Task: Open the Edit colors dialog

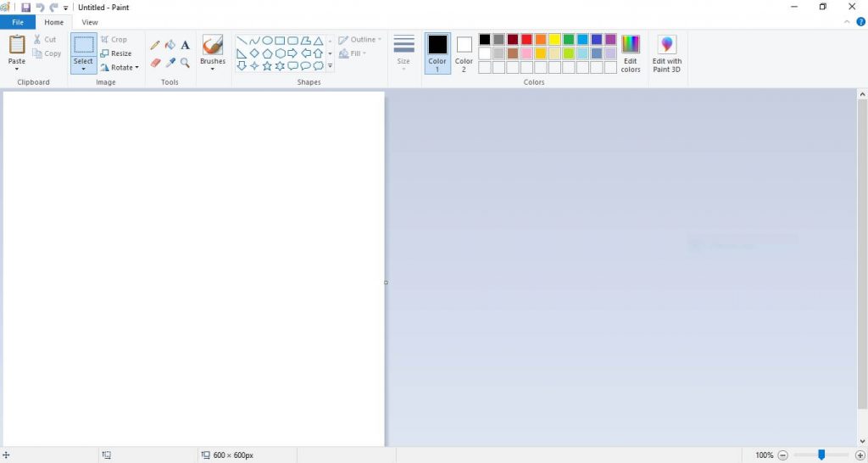Action: 631,53
